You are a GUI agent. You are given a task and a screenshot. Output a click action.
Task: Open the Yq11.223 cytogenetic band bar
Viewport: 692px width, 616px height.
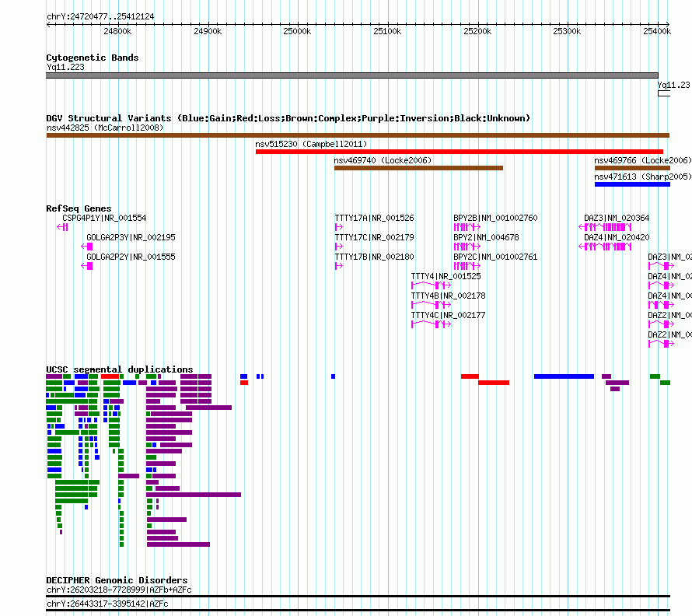pos(351,75)
